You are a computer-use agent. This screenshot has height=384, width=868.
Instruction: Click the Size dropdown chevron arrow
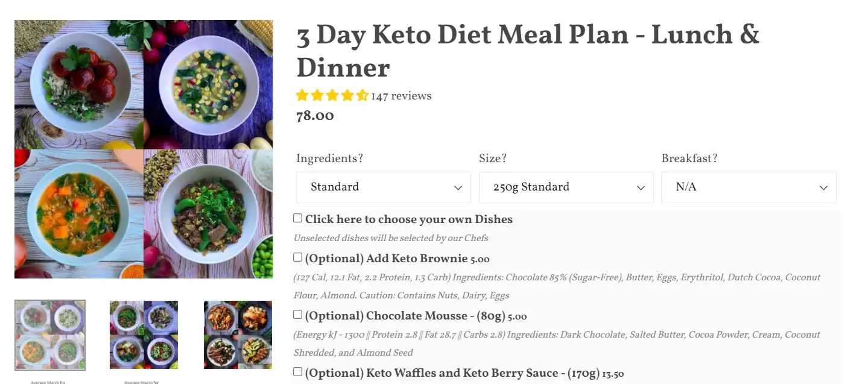click(641, 188)
